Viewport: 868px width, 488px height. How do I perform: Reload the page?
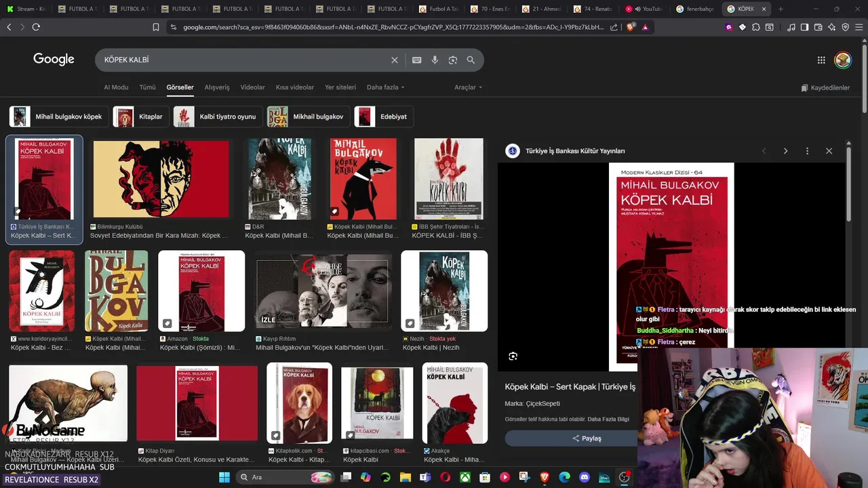[x=36, y=27]
